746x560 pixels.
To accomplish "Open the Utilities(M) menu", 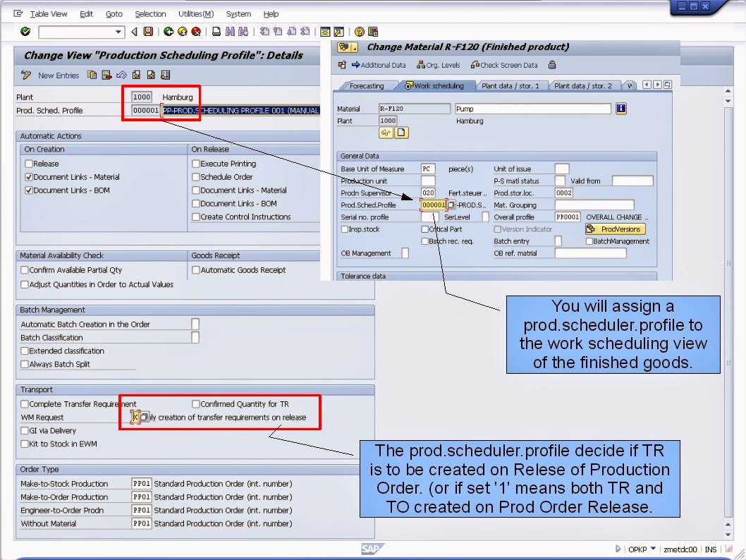I will (x=196, y=14).
